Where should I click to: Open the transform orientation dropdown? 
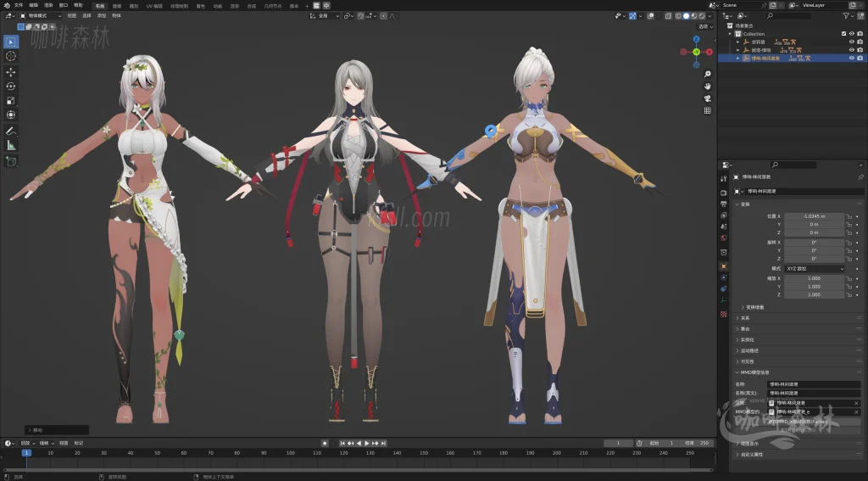click(x=325, y=16)
